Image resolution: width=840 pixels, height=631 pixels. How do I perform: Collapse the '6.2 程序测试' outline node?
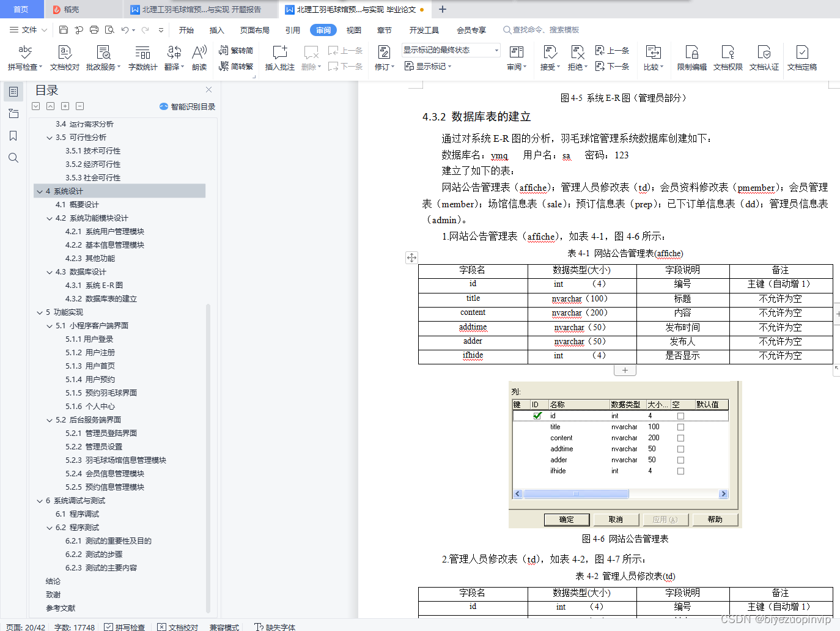coord(50,528)
